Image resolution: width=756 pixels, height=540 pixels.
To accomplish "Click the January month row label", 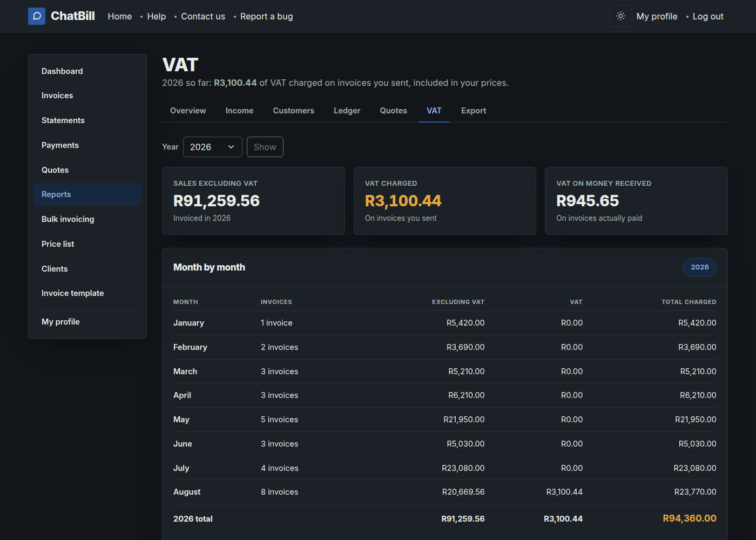I will (188, 323).
